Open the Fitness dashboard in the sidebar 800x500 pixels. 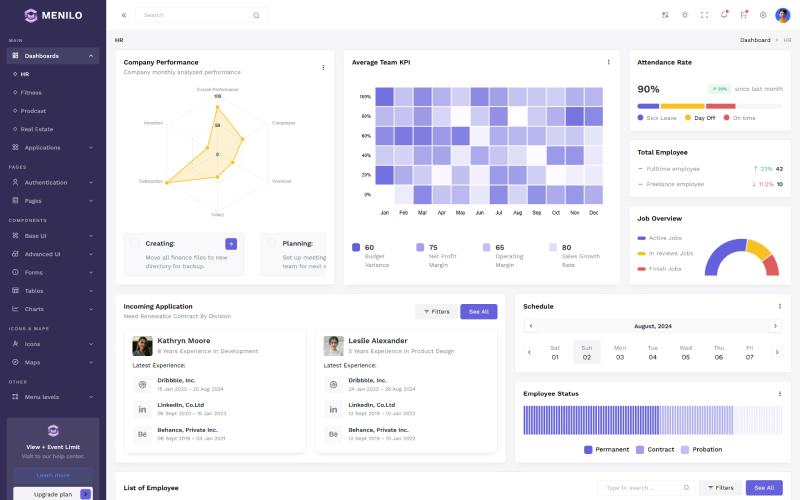(x=31, y=92)
